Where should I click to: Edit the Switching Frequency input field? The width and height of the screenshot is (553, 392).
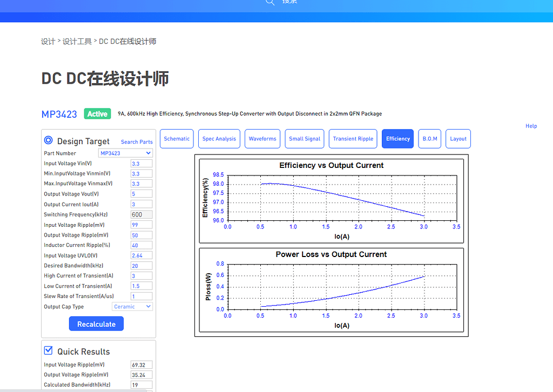coord(141,214)
